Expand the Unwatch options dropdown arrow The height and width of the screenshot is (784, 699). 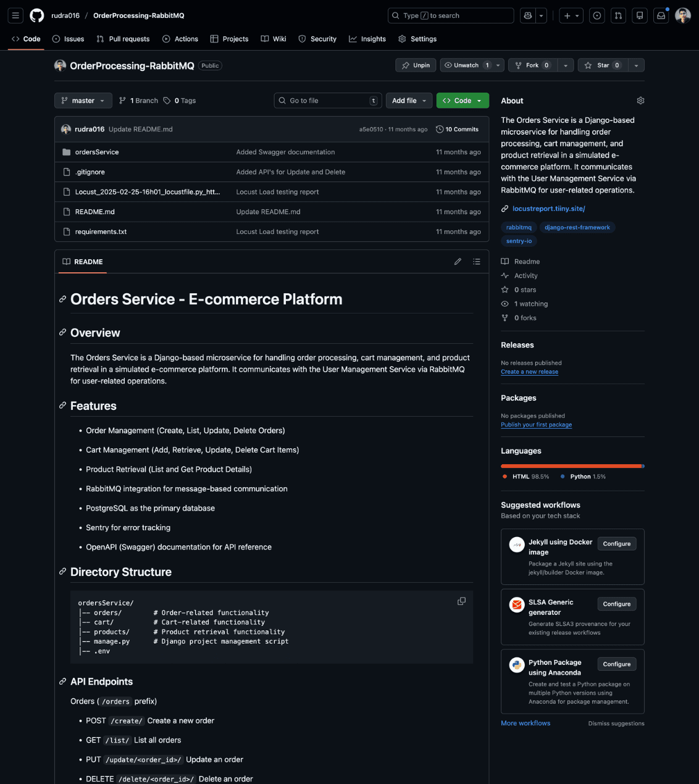(x=498, y=65)
